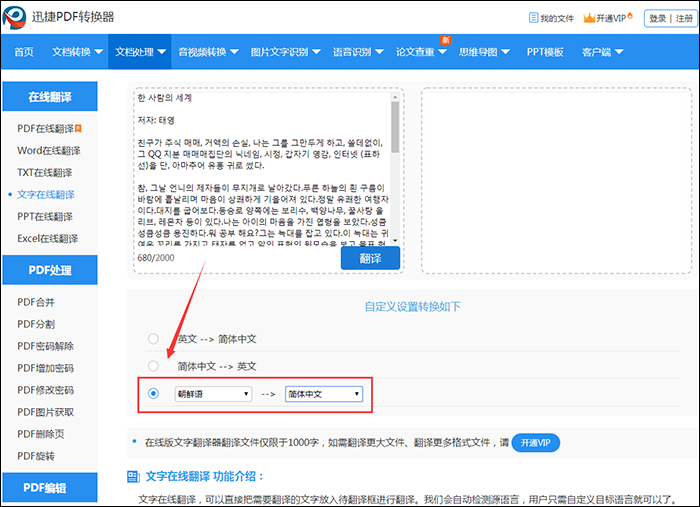Viewport: 700px width, 507px height.
Task: Open the PPT模板 nav item
Action: [545, 52]
